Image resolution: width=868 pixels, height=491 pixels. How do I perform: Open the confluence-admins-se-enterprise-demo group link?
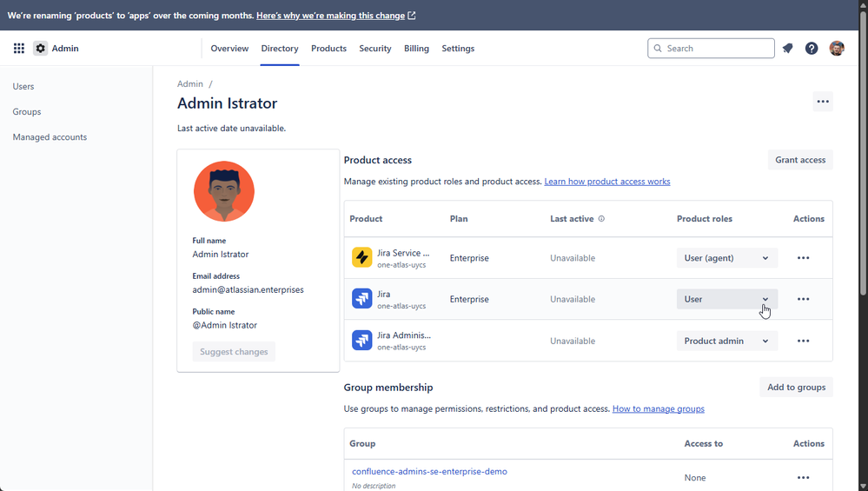429,472
